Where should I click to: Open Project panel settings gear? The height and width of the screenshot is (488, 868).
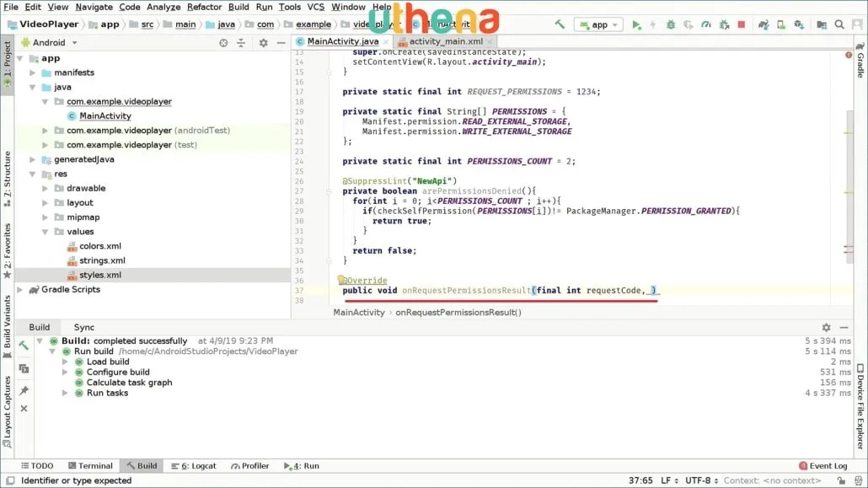(x=264, y=43)
